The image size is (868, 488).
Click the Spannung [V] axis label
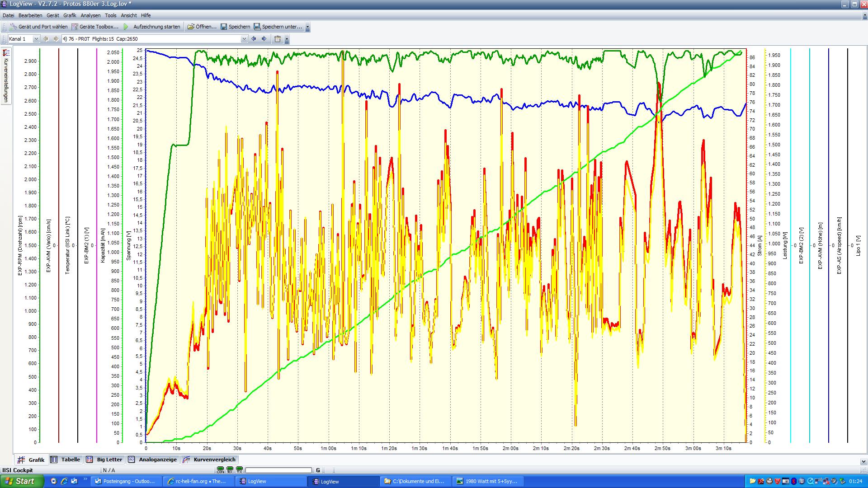[x=128, y=245]
